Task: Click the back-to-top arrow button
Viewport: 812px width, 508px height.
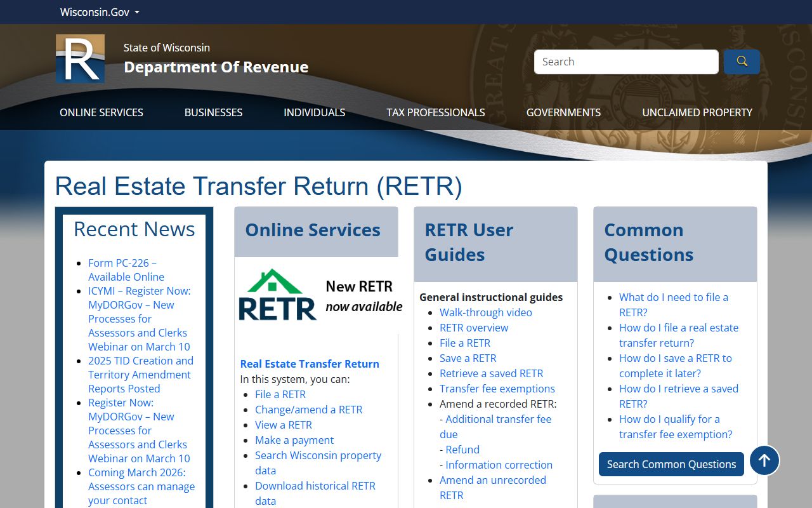Action: point(764,460)
